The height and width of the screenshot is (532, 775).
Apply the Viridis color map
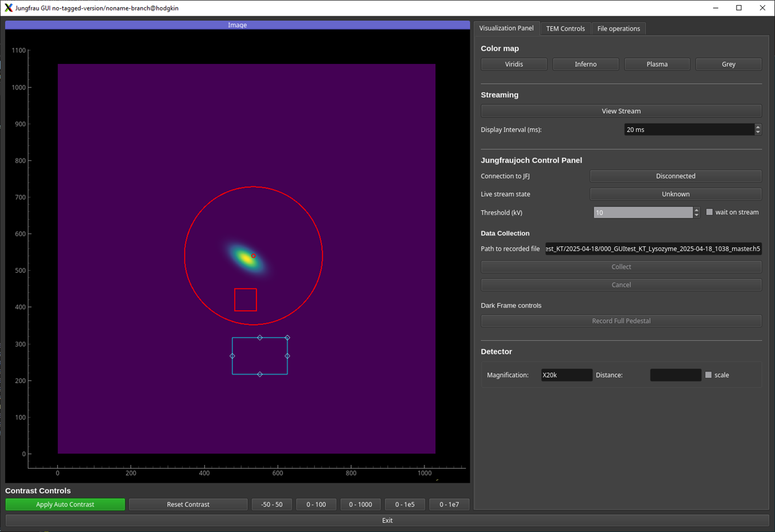point(513,64)
